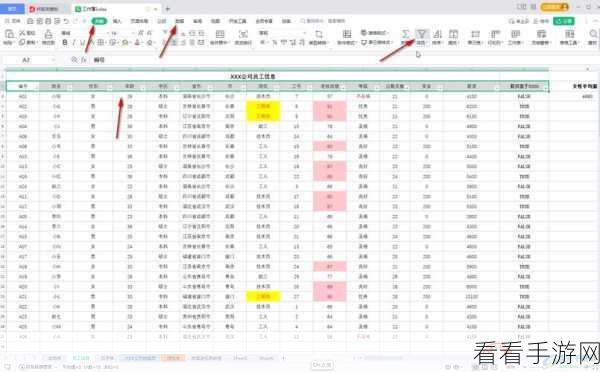Click the Sort icon next to Filter

437,34
